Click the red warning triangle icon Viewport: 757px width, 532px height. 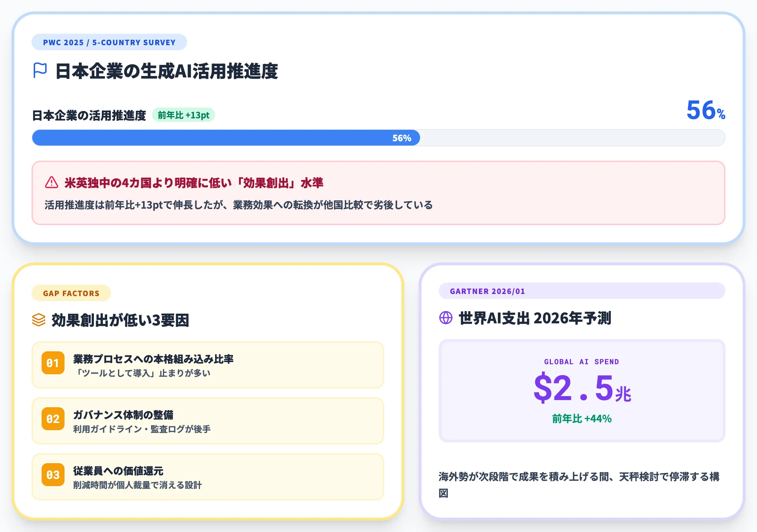pos(52,182)
